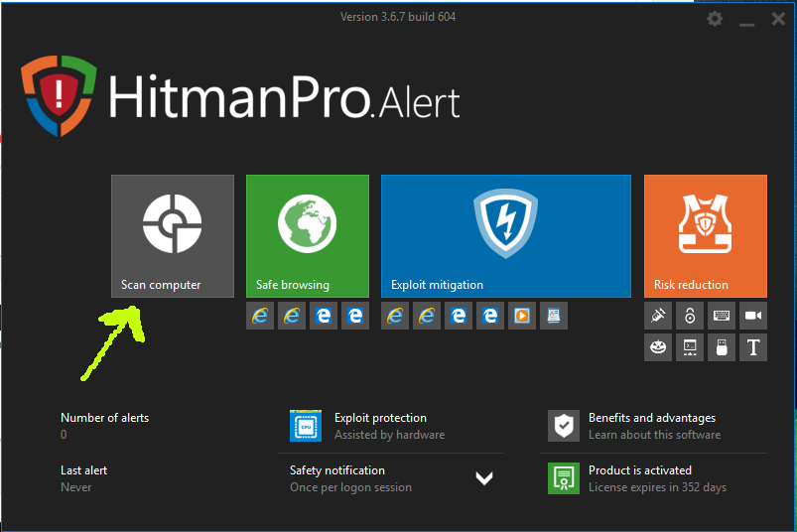
Task: Click the Exploit protection label
Action: (x=380, y=418)
